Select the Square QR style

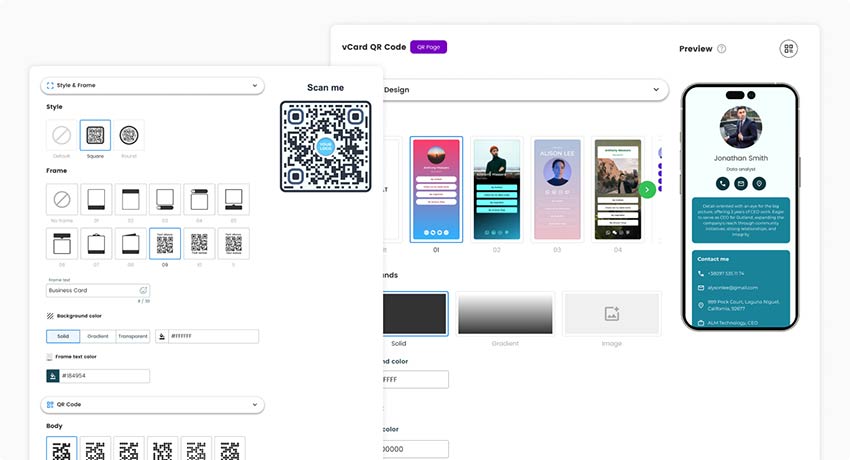tap(95, 135)
